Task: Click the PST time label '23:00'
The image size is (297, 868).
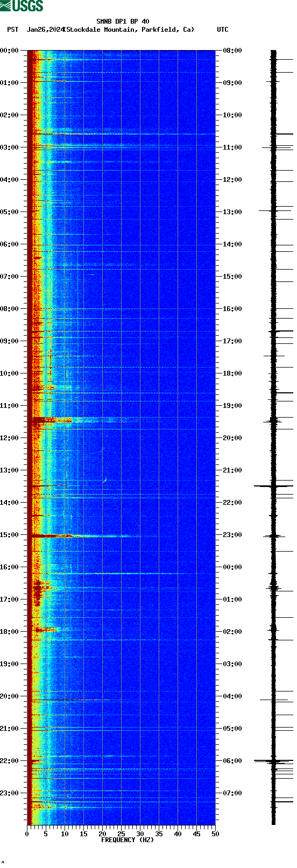Action: [x=10, y=793]
